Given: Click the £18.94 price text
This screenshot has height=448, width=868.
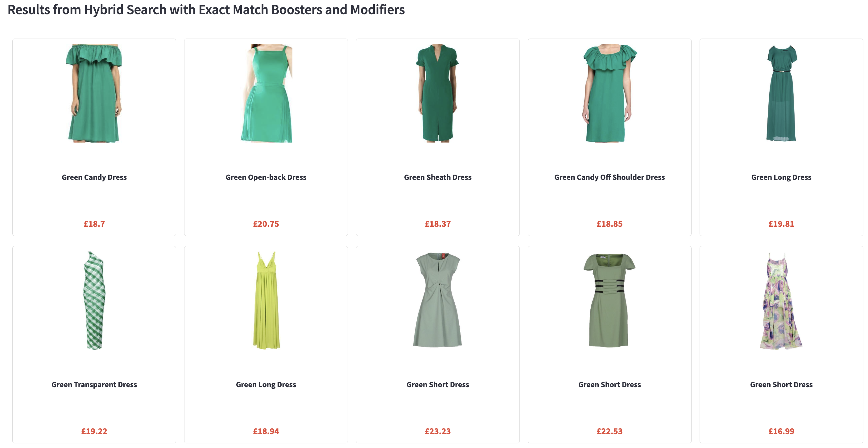Looking at the screenshot, I should tap(266, 431).
